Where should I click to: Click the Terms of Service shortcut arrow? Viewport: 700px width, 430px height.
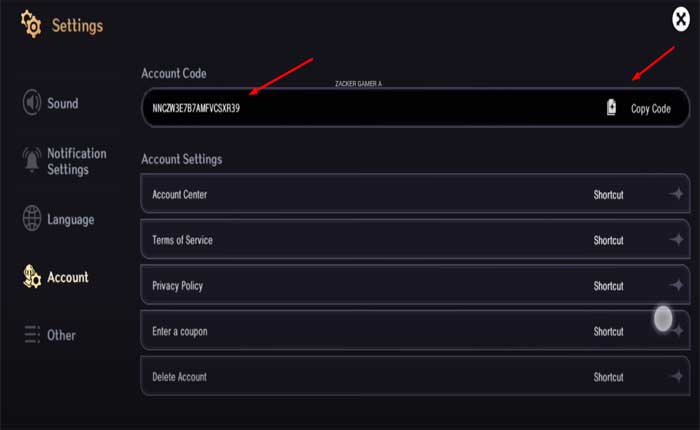coord(676,240)
